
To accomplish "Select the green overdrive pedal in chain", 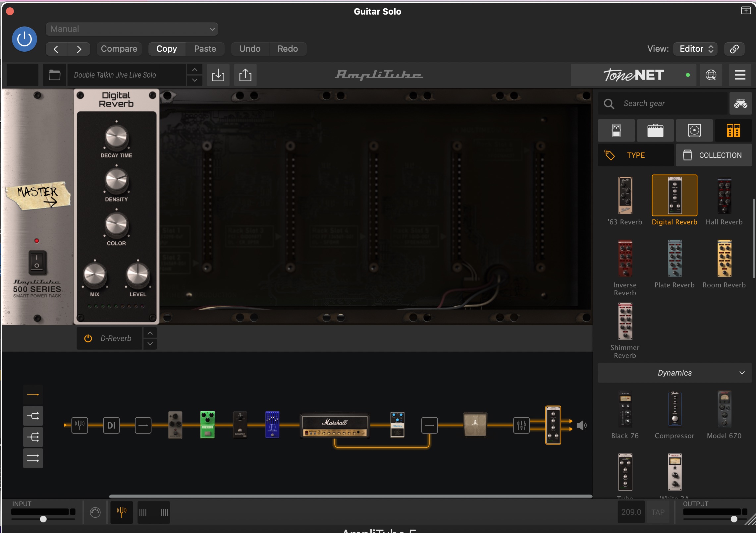I will coord(208,425).
